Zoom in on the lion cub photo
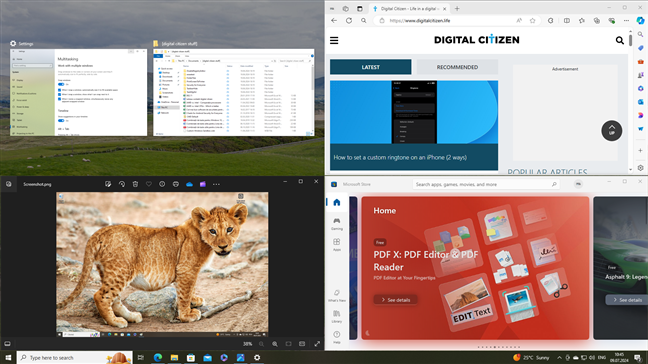 pyautogui.click(x=275, y=344)
